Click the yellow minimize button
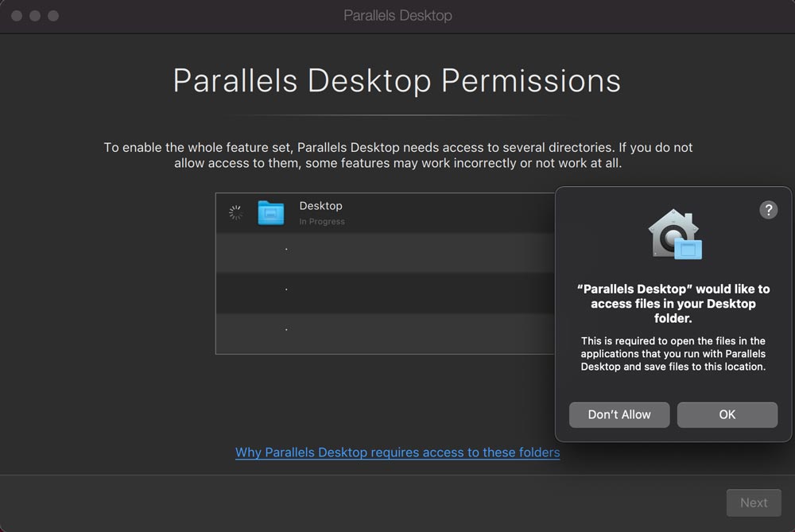This screenshot has height=532, width=795. (34, 15)
